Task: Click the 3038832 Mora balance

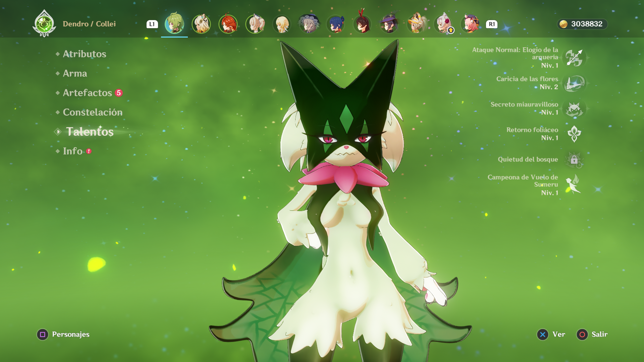Action: [587, 24]
